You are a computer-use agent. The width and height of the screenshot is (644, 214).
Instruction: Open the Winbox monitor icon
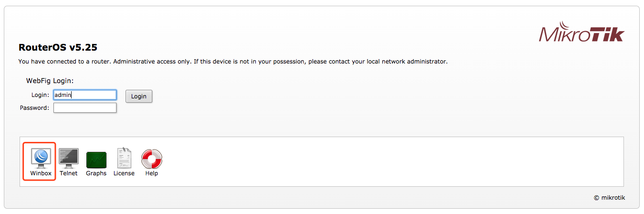(41, 157)
